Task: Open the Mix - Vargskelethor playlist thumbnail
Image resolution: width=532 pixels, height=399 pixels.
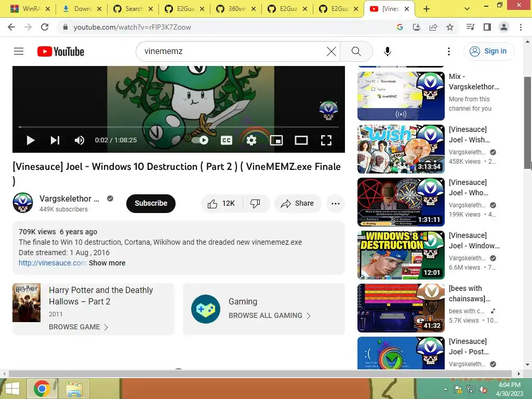Action: [401, 96]
